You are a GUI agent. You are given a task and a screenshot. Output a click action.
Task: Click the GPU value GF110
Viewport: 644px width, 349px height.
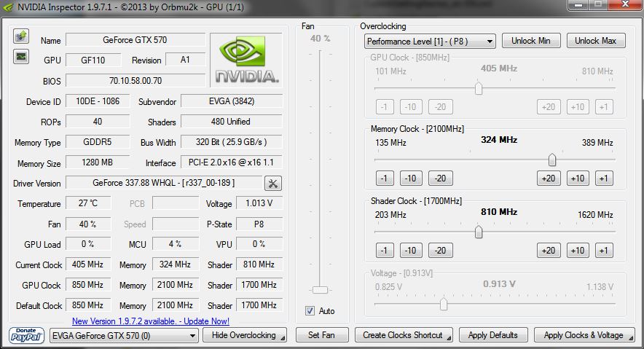[93, 60]
